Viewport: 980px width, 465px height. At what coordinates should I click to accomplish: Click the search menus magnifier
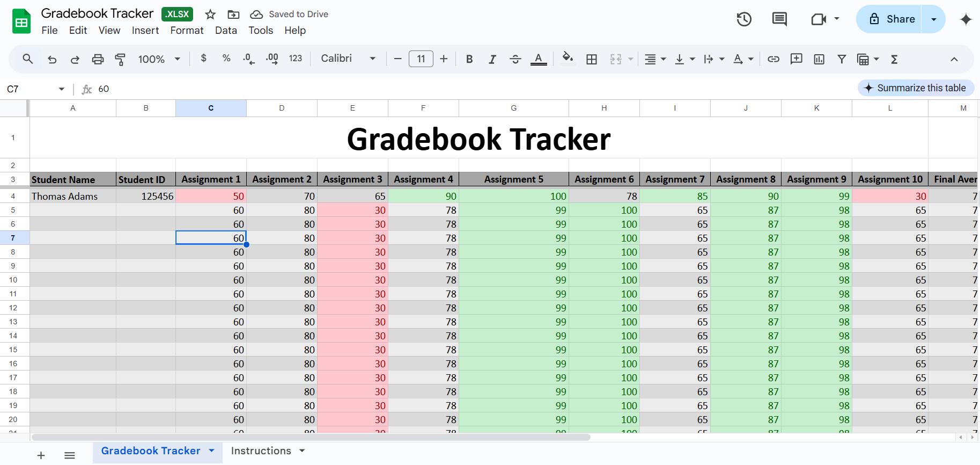pos(28,59)
